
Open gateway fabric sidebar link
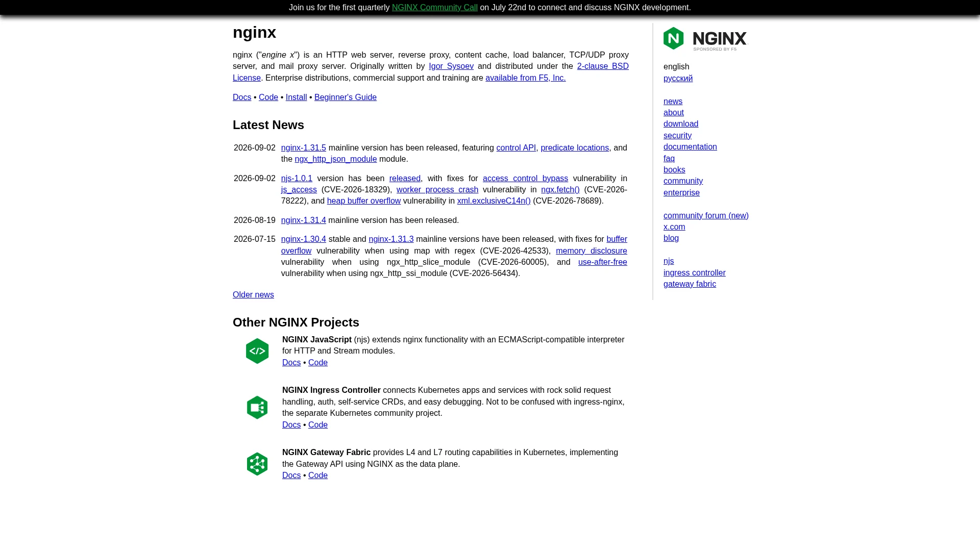[690, 284]
